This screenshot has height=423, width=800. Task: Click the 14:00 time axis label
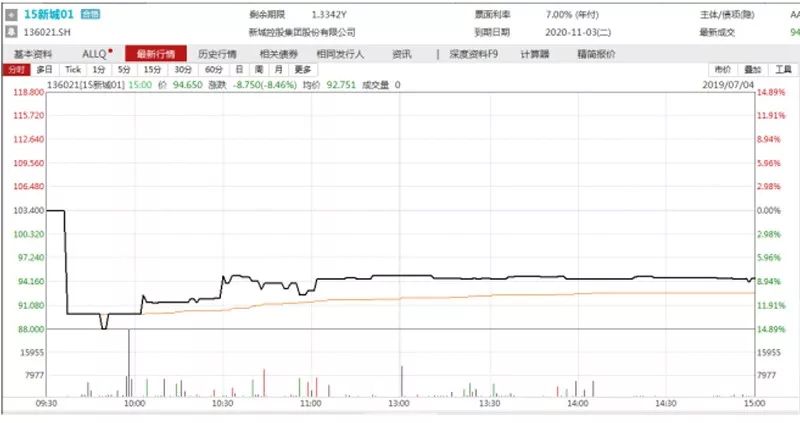578,403
